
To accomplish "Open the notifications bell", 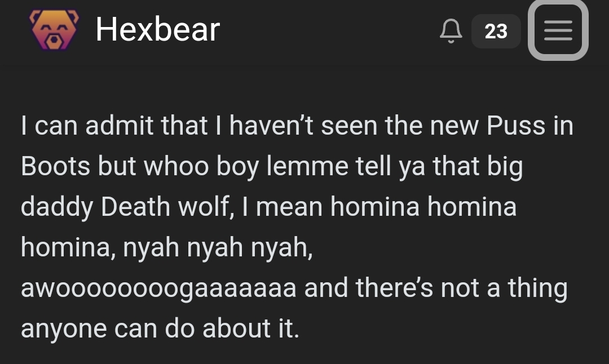I will (x=451, y=30).
